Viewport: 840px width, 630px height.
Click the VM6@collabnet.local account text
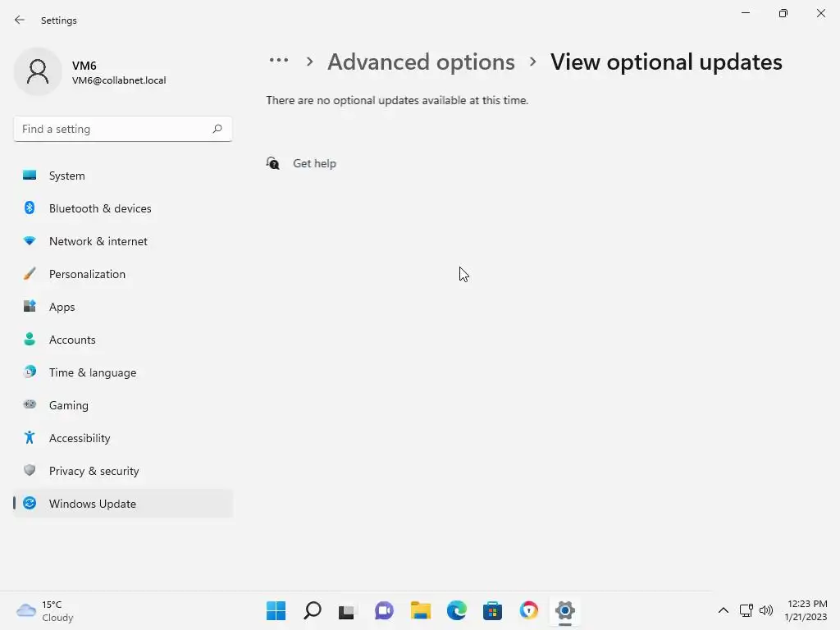119,80
